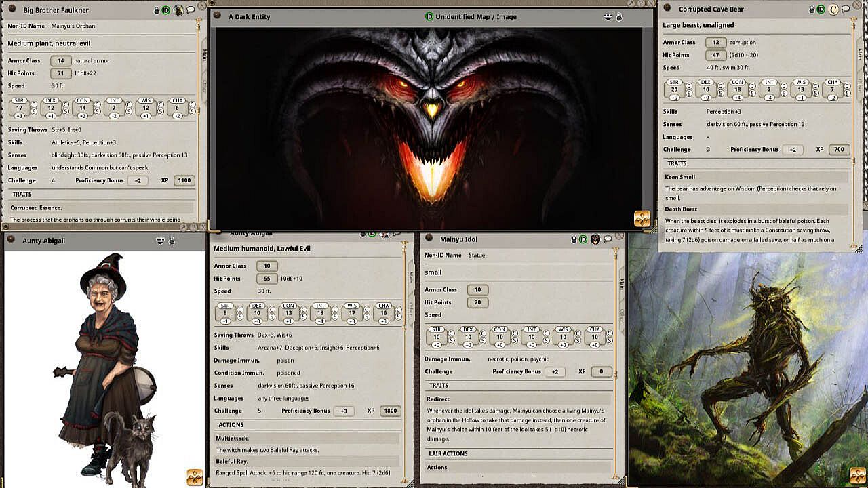Switch to Other tab on Corrupted Cave Bear
The width and height of the screenshot is (868, 488).
(x=861, y=85)
